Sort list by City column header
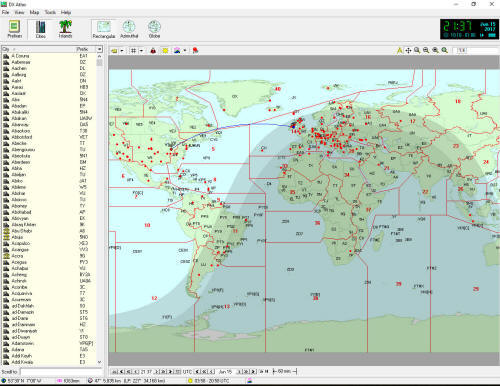Screen dimensions: 500x386 [x=38, y=49]
